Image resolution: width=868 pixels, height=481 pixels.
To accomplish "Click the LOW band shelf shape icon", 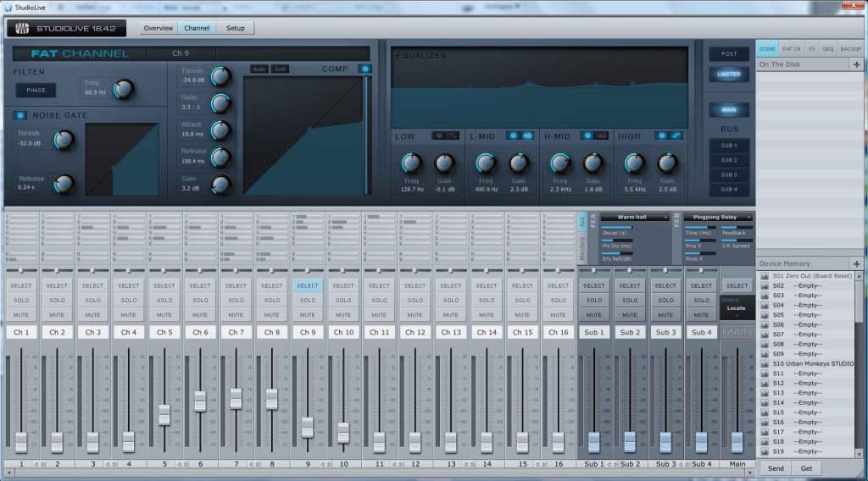I will (453, 135).
